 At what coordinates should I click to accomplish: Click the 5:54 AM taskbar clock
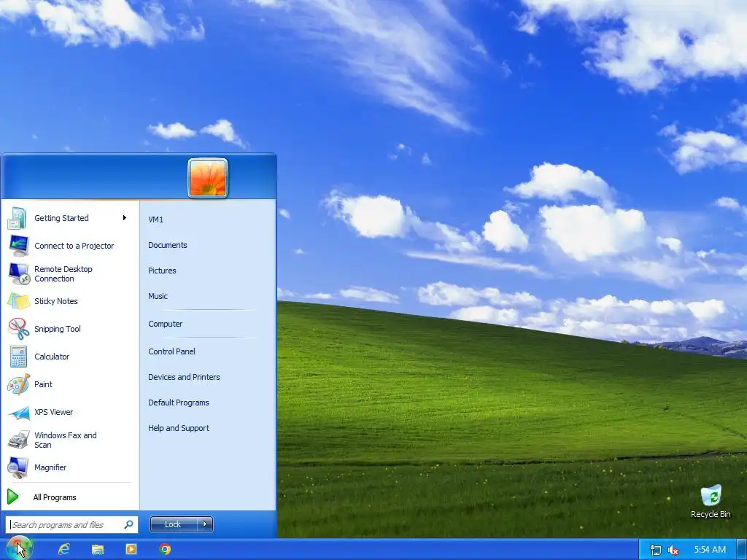coord(710,550)
